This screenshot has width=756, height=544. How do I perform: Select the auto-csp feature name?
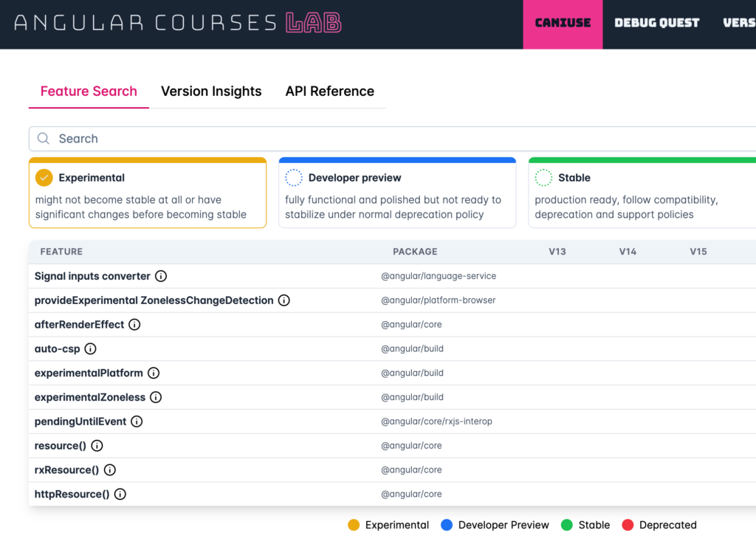(x=57, y=349)
